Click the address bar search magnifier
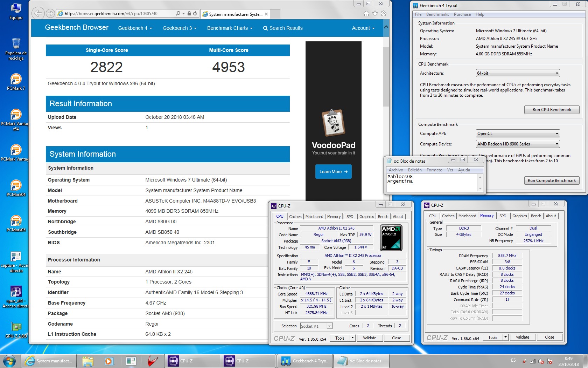This screenshot has height=368, width=588. pos(178,14)
